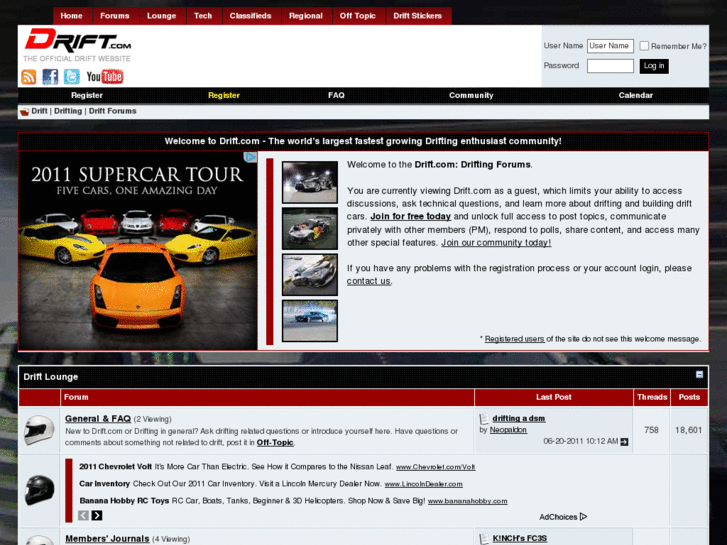
Task: Click the post icon beside K!NCH's FC3S
Action: click(x=484, y=539)
